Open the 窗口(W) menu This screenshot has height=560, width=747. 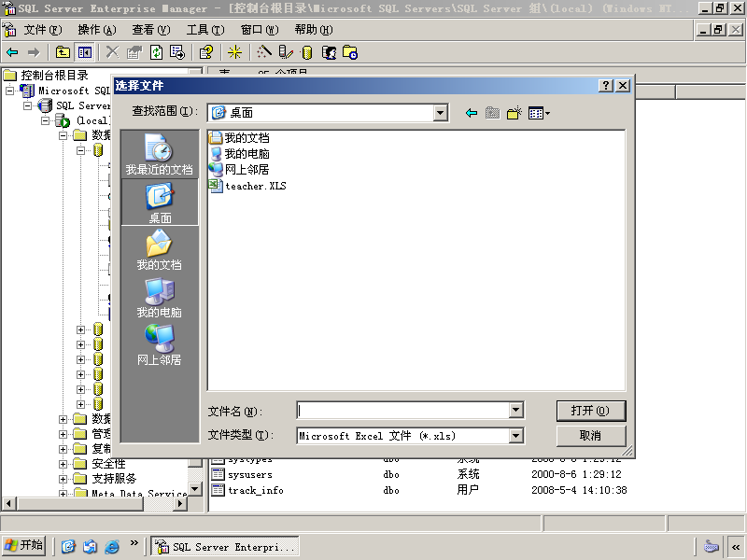pos(260,30)
